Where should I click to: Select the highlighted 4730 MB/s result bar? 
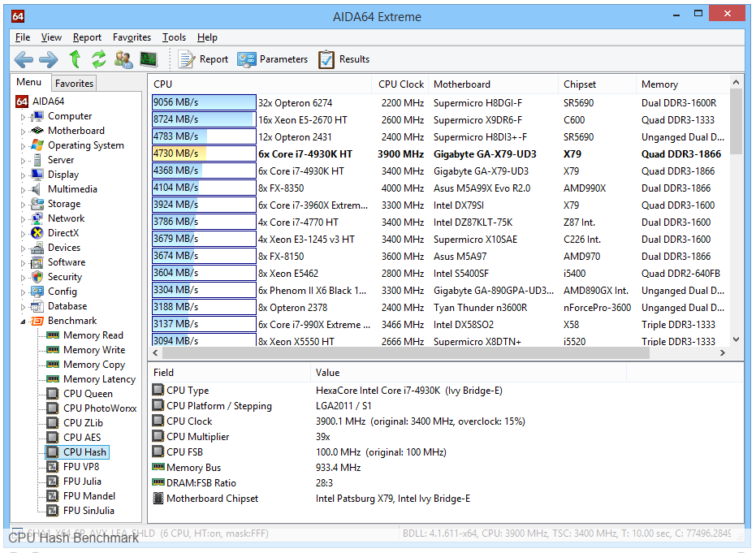203,153
